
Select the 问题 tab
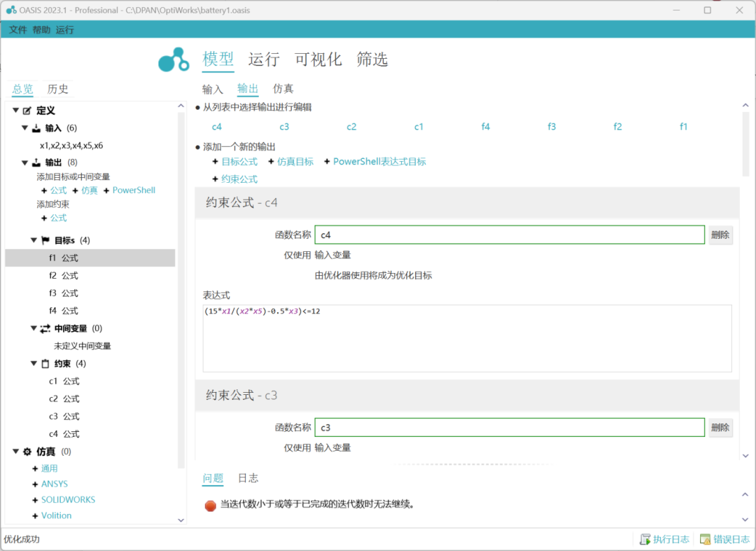tap(213, 478)
